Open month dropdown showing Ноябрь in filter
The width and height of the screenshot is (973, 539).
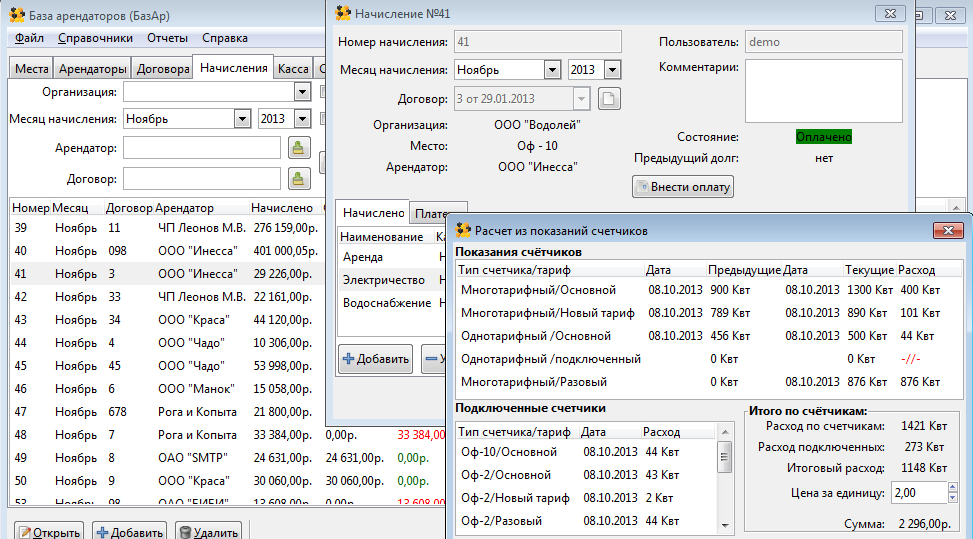pyautogui.click(x=242, y=118)
